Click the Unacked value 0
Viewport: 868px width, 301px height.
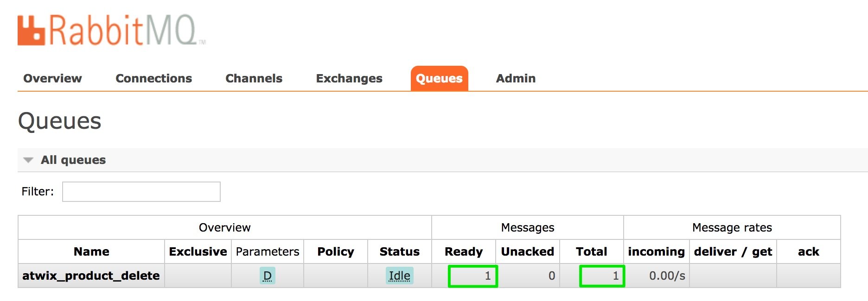[552, 276]
